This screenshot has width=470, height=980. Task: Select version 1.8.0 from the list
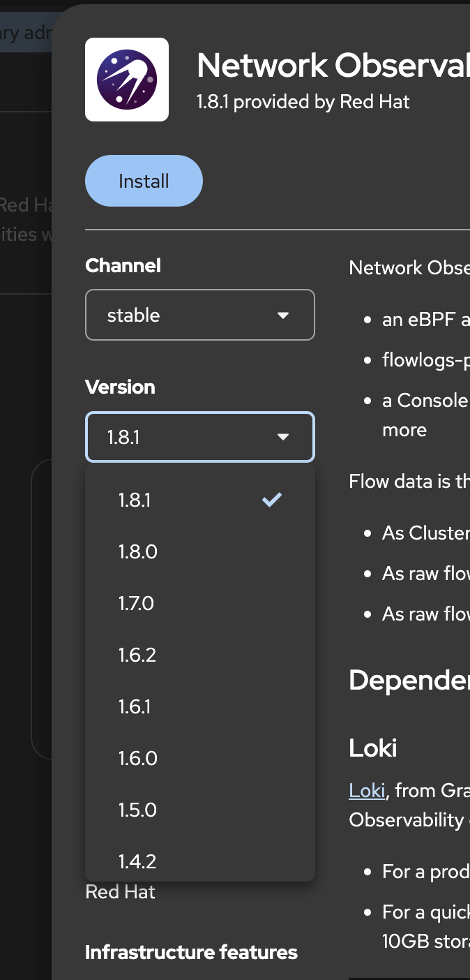pos(138,552)
